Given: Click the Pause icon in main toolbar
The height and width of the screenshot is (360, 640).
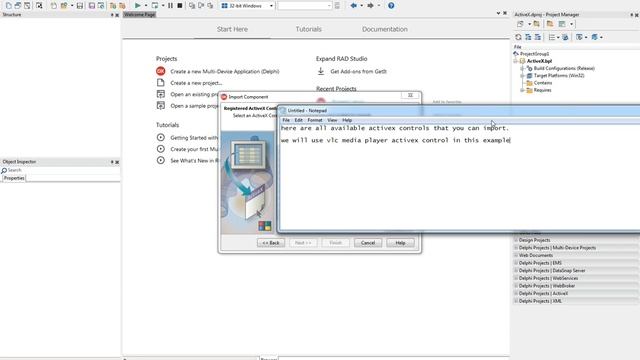Looking at the screenshot, I should [170, 6].
